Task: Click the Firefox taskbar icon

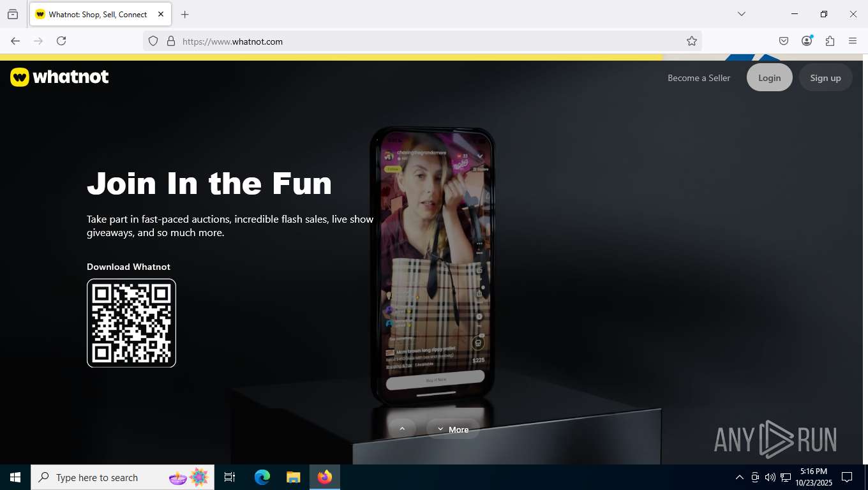Action: pos(324,477)
